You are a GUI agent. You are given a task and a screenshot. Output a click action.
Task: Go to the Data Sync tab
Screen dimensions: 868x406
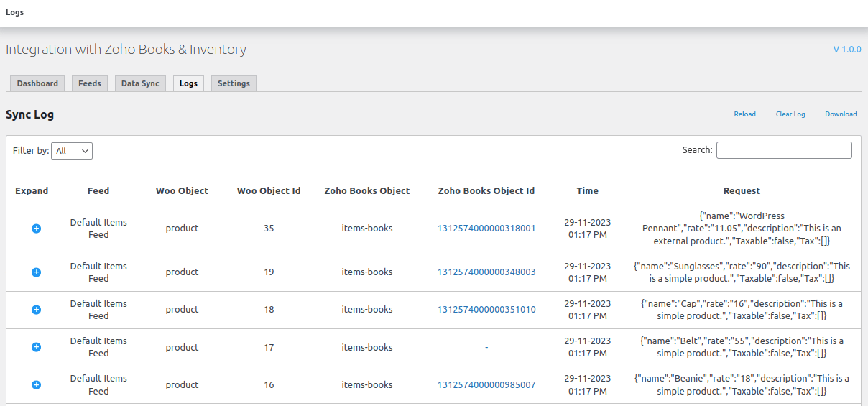140,83
